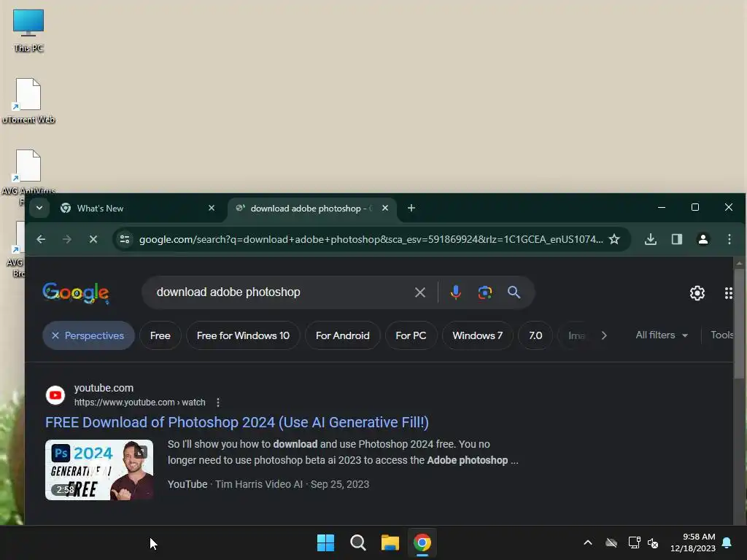Apply the Windows 7 filter chip
This screenshot has height=560, width=747.
coord(477,335)
